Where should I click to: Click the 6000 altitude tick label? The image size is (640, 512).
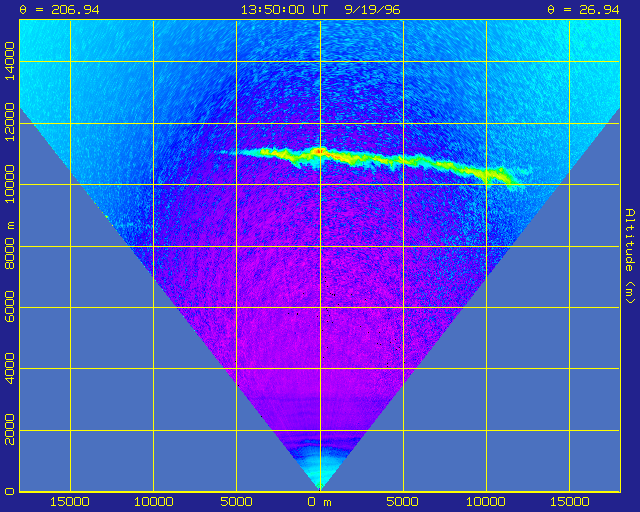(x=9, y=307)
